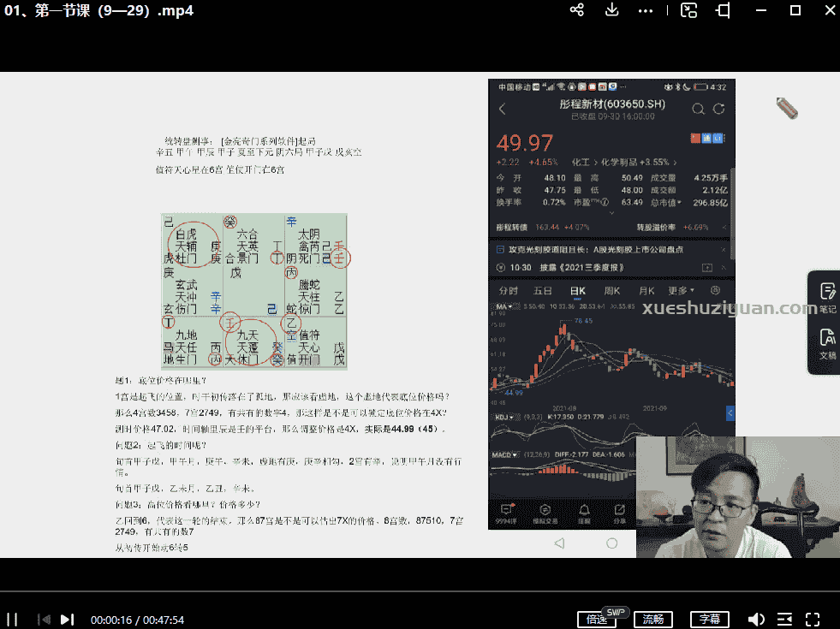Mute the audio with the speaker icon
The width and height of the screenshot is (840, 629).
[x=757, y=619]
